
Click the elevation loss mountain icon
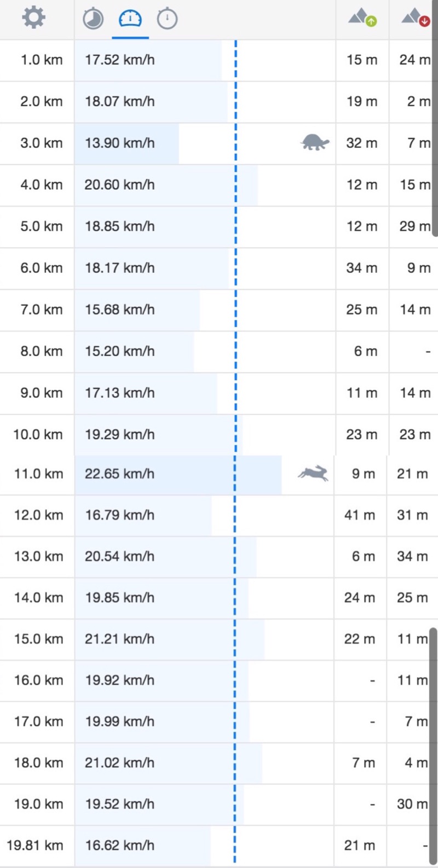(x=415, y=18)
